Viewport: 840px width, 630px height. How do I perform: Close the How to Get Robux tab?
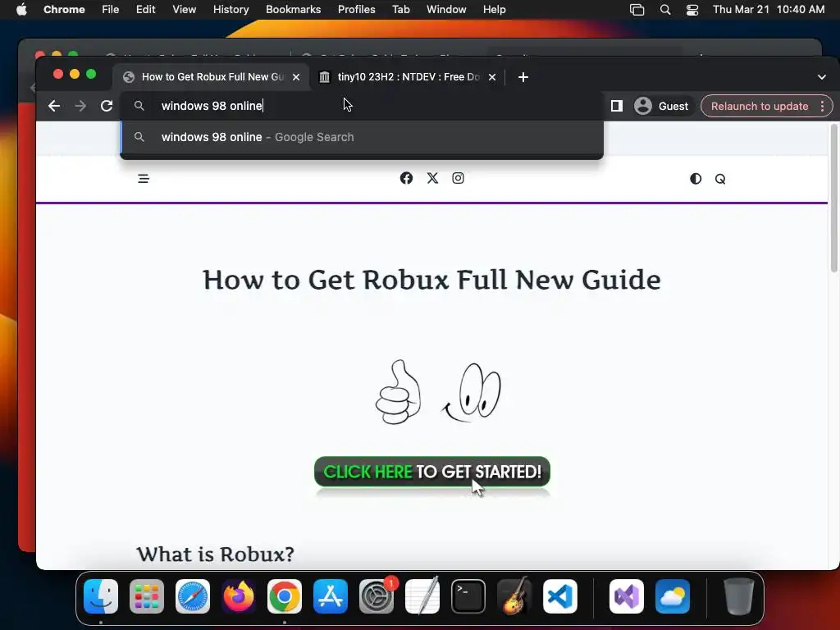coord(296,77)
